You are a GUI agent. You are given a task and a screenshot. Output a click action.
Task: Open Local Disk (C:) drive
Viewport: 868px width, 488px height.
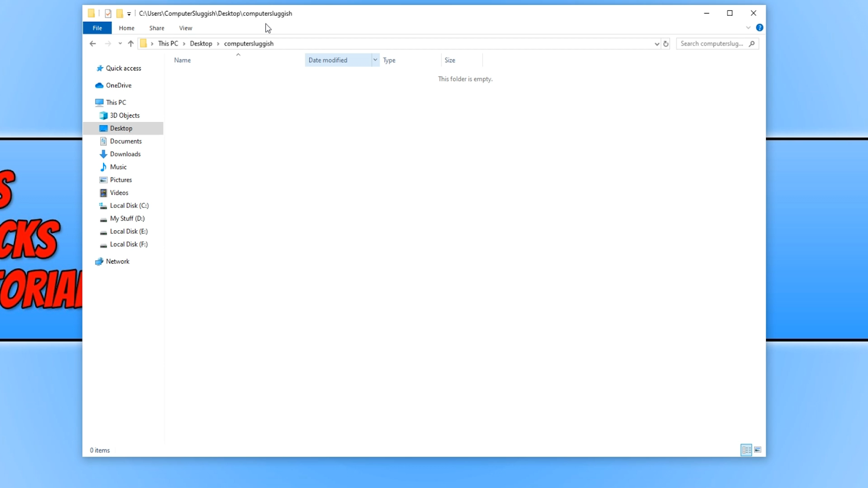129,206
